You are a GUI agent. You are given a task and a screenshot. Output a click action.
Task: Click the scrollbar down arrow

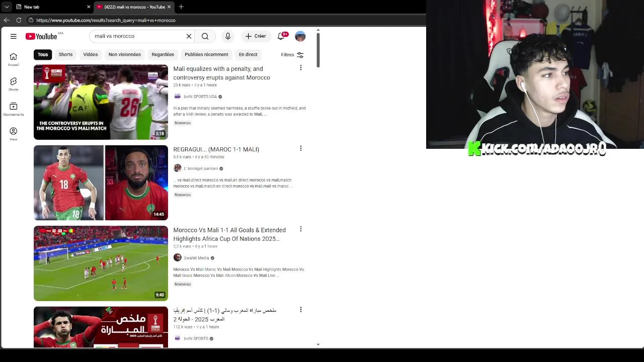(318, 344)
